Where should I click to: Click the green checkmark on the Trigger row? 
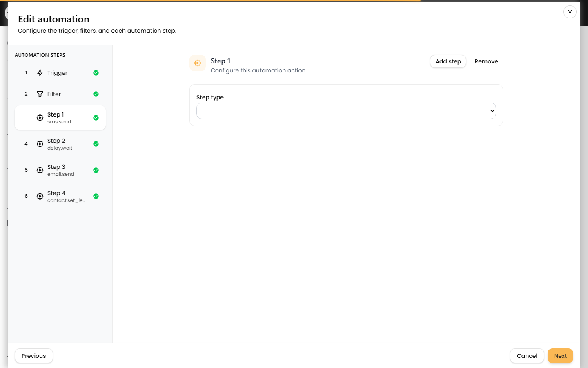96,73
